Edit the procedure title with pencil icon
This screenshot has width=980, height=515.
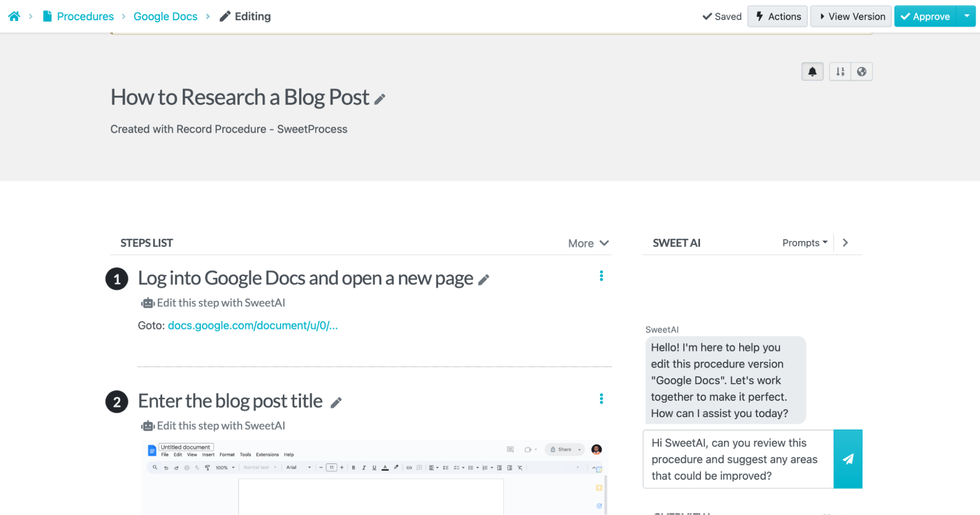pyautogui.click(x=380, y=99)
